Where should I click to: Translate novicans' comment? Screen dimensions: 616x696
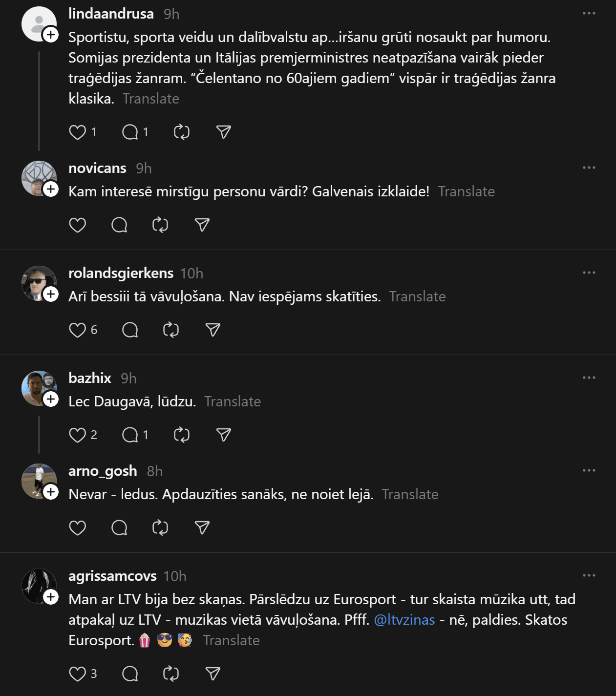pyautogui.click(x=467, y=191)
